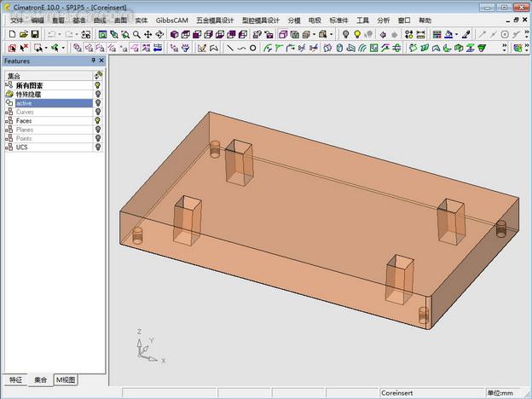The width and height of the screenshot is (532, 399).
Task: Switch to the 特征 tab
Action: pyautogui.click(x=15, y=379)
